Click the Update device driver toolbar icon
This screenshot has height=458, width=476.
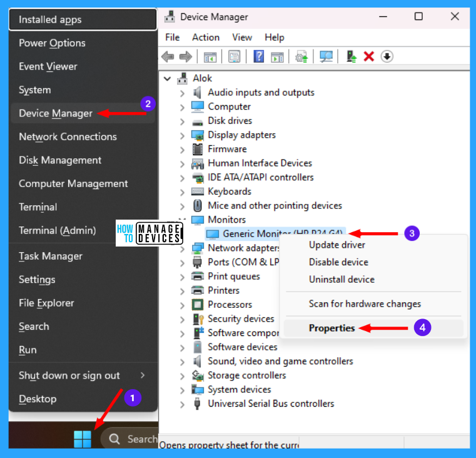pos(301,57)
